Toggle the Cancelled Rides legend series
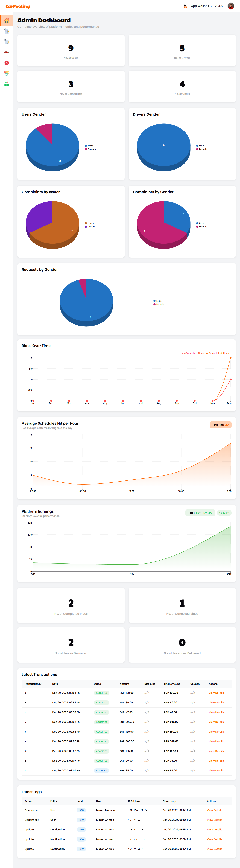The height and width of the screenshot is (868, 240). (193, 353)
